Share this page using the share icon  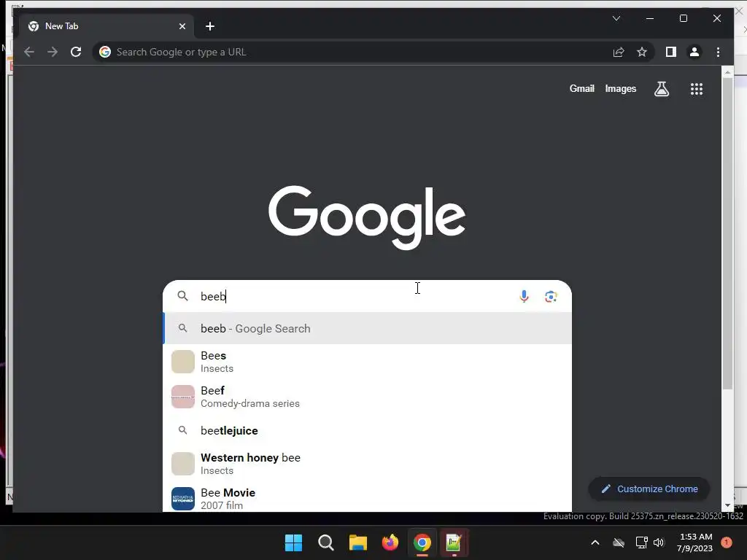619,52
